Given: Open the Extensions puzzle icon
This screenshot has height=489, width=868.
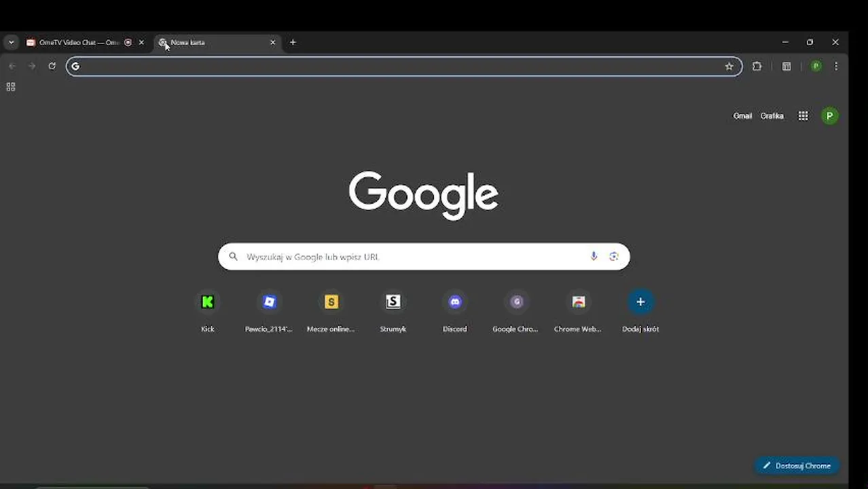Looking at the screenshot, I should coord(757,66).
